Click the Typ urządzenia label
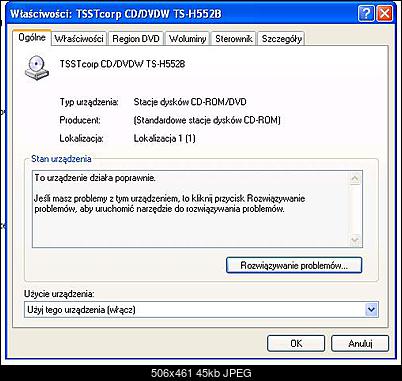Viewport: 402px width, 381px height. coord(89,102)
